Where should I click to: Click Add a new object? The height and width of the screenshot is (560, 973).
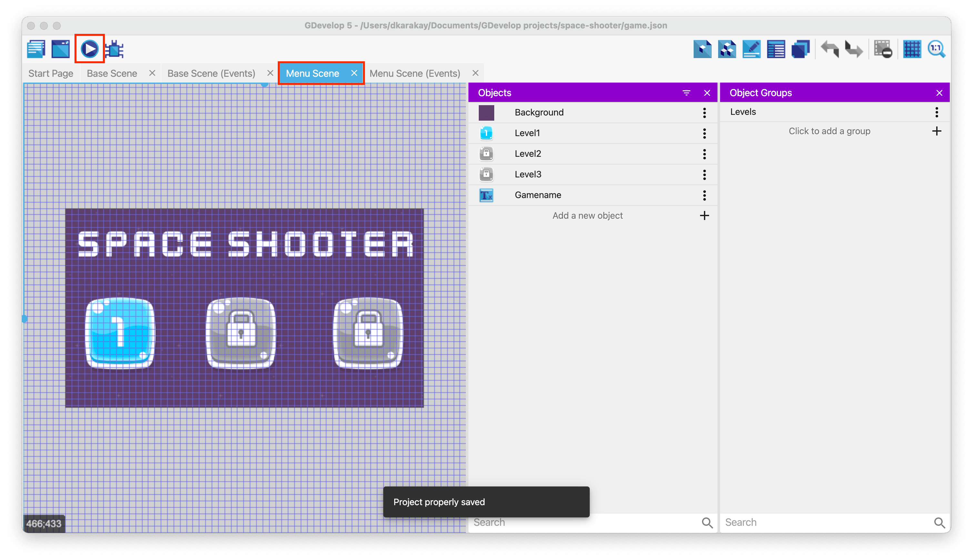tap(587, 215)
